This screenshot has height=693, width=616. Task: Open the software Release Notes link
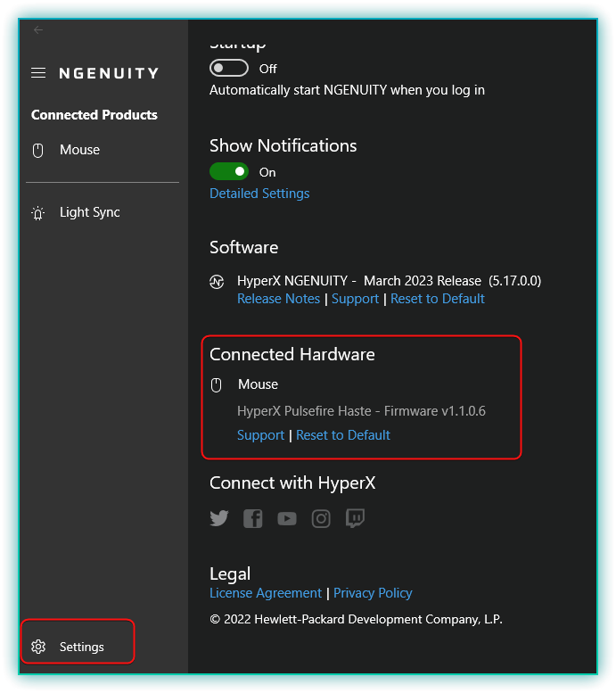pyautogui.click(x=278, y=299)
